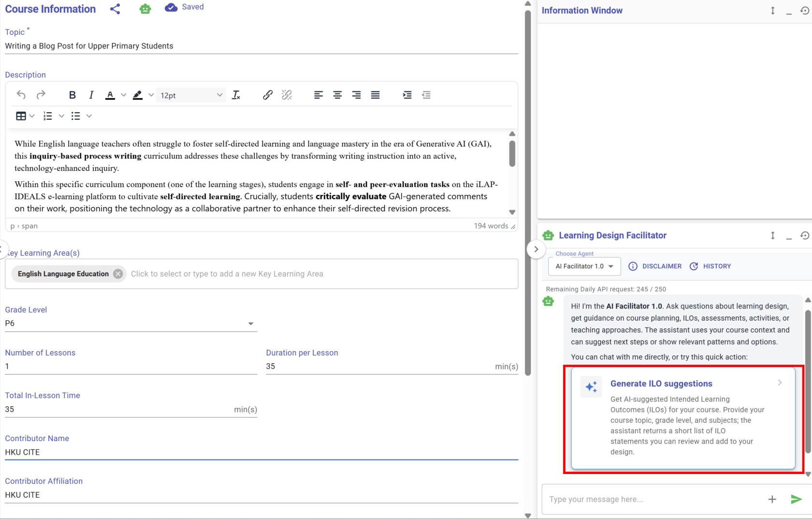Open the Grade Level P6 dropdown
Viewport: 812px width, 519px height.
pos(131,324)
